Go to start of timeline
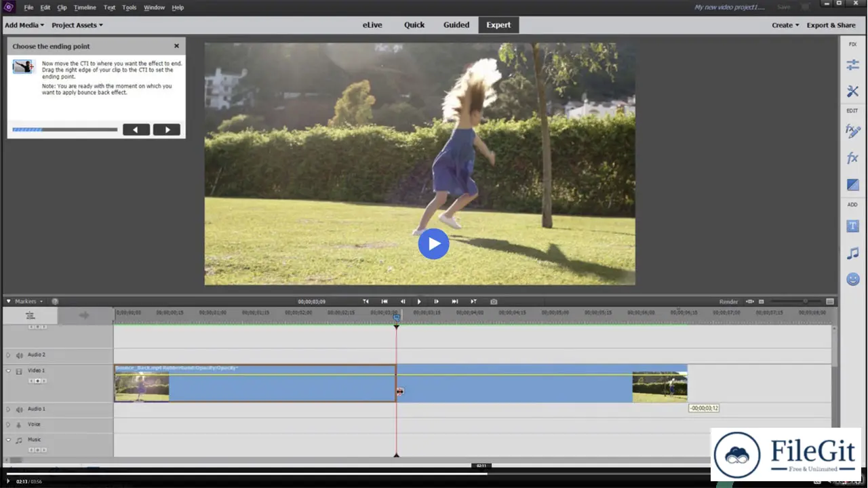 (384, 302)
